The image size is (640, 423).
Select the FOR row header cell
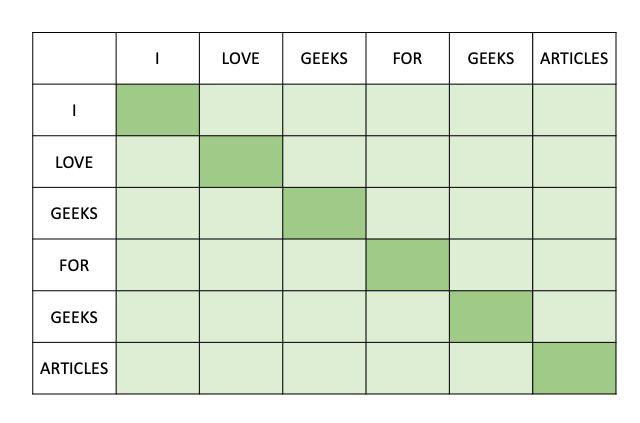click(74, 265)
